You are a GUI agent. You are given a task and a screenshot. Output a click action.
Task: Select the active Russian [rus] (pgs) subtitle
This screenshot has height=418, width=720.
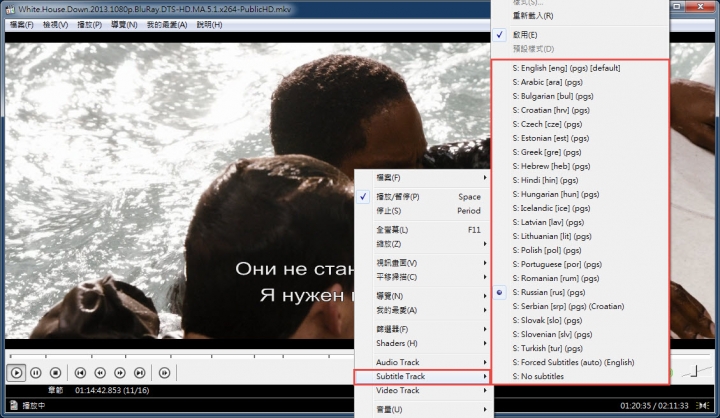[580, 292]
